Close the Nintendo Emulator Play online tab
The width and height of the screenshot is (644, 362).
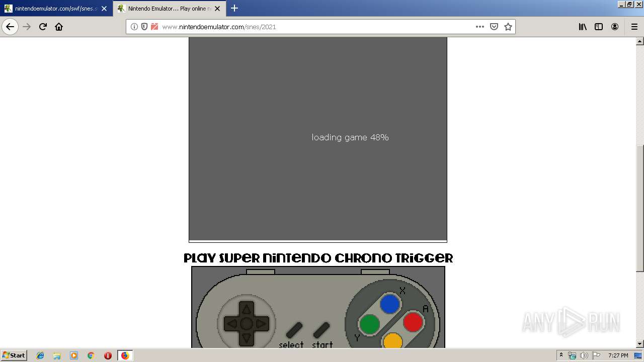pos(217,9)
